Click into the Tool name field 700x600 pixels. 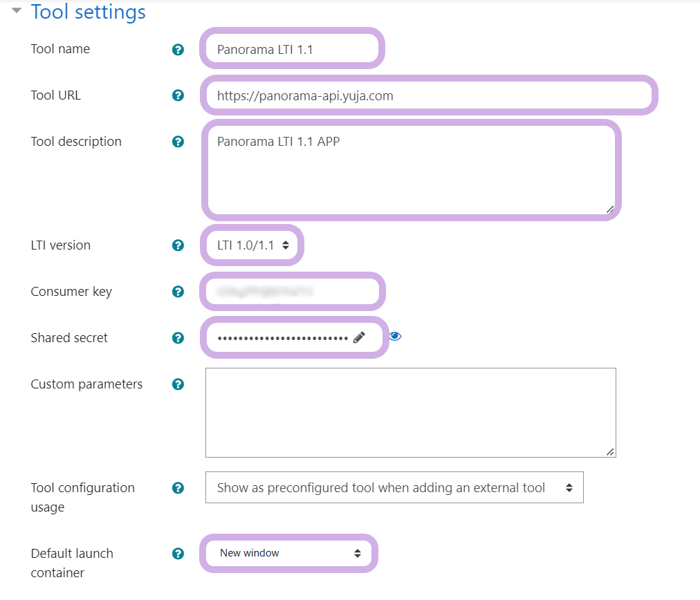(292, 49)
